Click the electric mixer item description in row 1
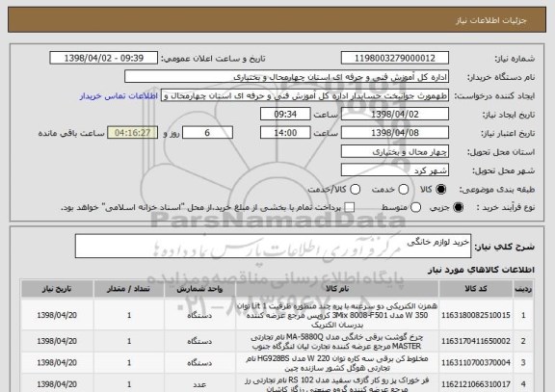The width and height of the screenshot is (555, 392). (337, 315)
